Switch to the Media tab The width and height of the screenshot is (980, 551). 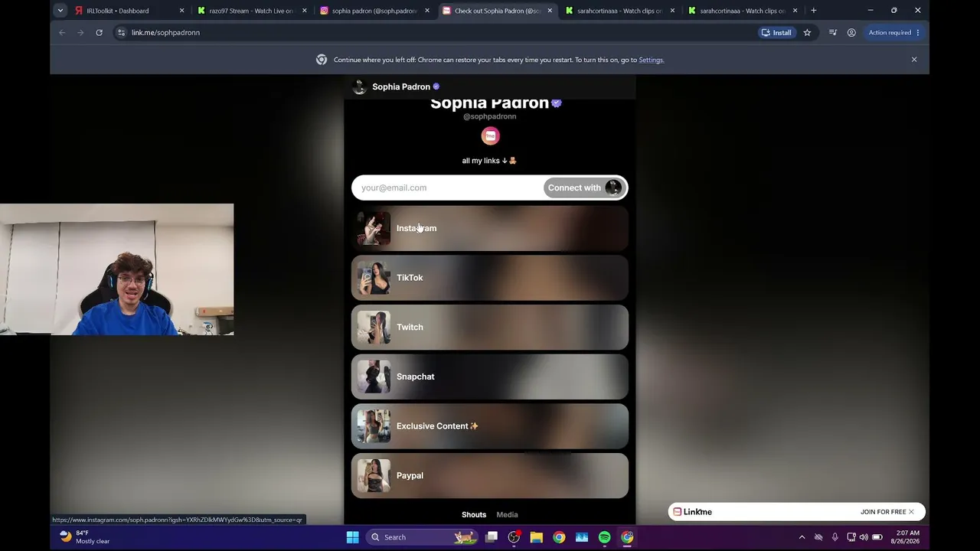point(507,515)
